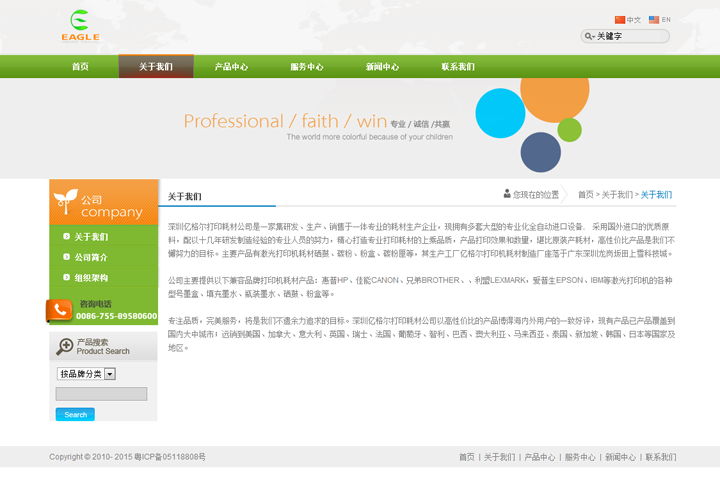Open the 产品中心 navigation menu
The width and height of the screenshot is (720, 480).
(x=231, y=67)
